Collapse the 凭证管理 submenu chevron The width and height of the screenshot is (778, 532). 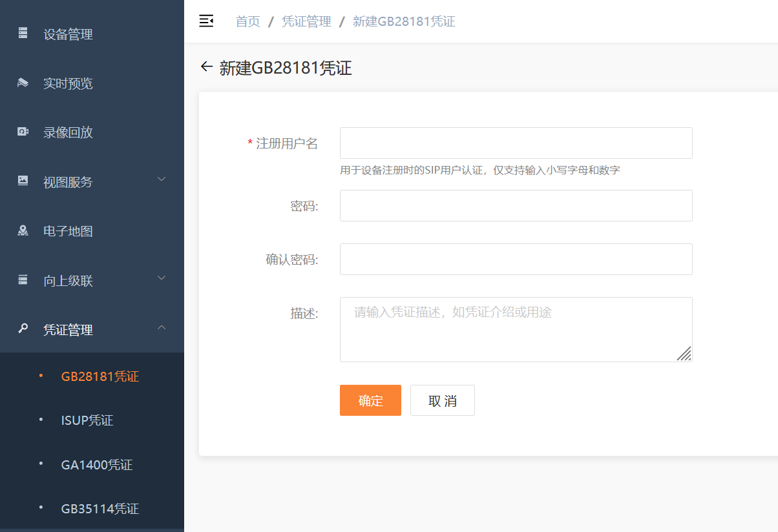pos(162,328)
